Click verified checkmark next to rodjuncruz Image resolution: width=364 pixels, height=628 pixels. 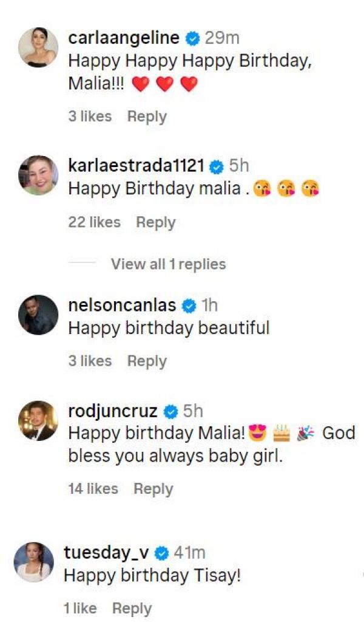coord(171,412)
